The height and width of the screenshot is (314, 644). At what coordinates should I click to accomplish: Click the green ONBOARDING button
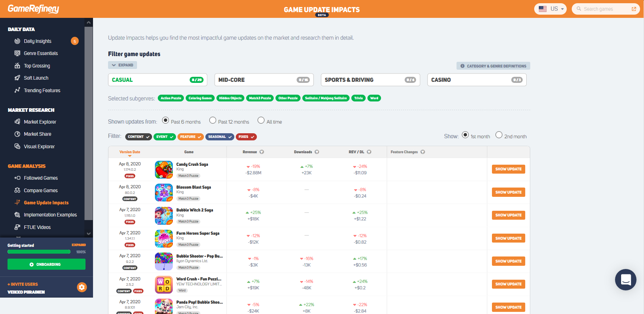click(47, 264)
